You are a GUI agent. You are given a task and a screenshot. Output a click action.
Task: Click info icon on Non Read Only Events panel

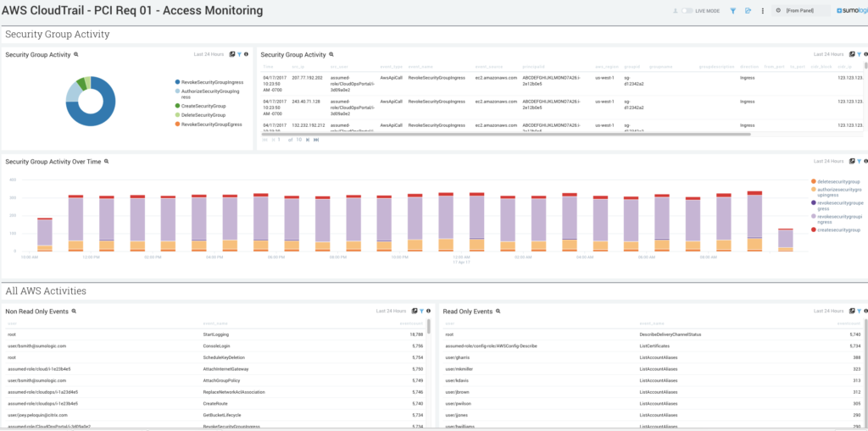coord(428,311)
